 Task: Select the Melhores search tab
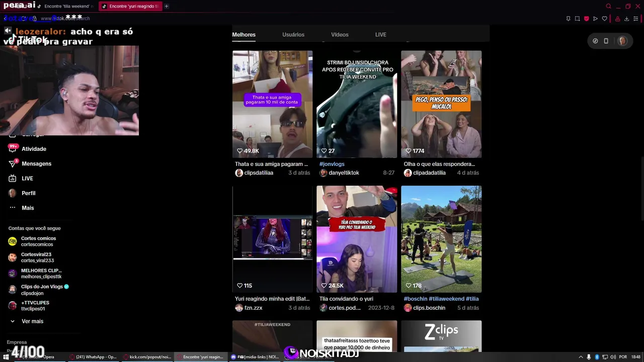[244, 35]
